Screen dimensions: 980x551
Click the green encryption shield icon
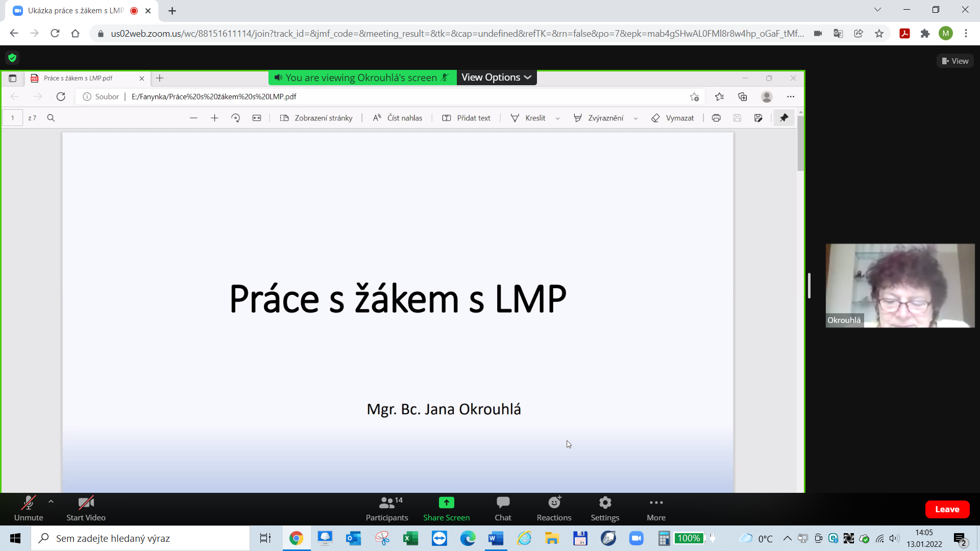pos(12,58)
